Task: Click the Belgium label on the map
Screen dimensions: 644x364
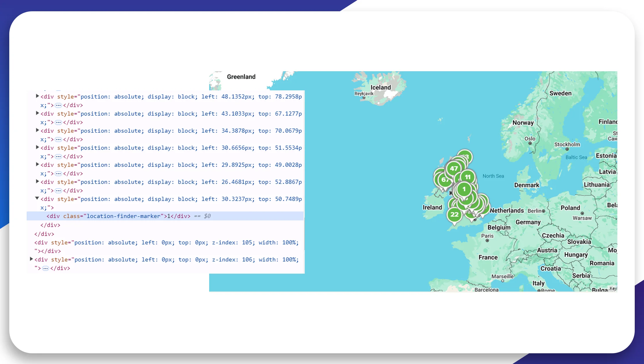Action: 499,228
